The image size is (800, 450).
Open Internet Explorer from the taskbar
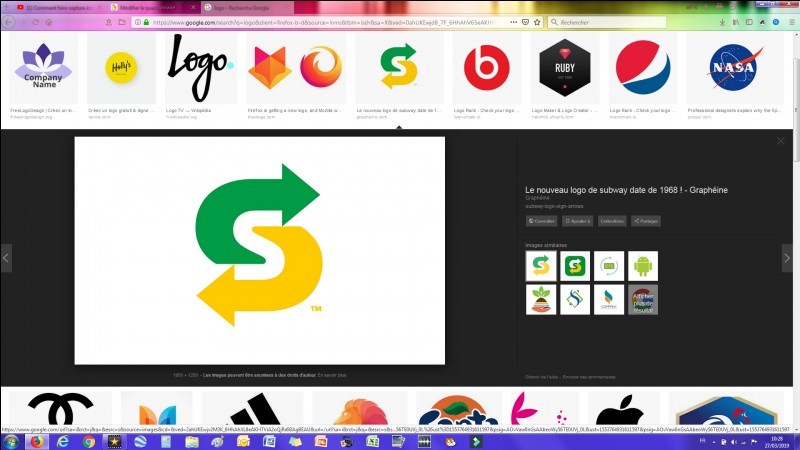click(63, 442)
